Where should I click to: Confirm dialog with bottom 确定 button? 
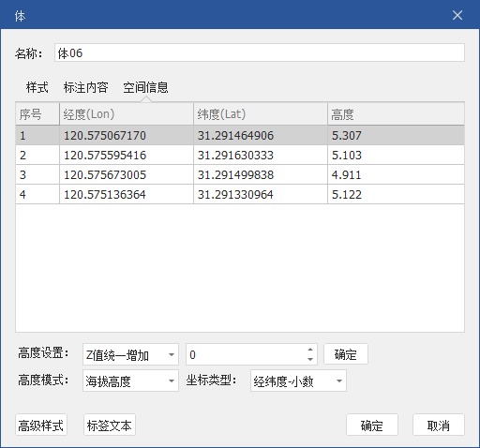pos(372,426)
